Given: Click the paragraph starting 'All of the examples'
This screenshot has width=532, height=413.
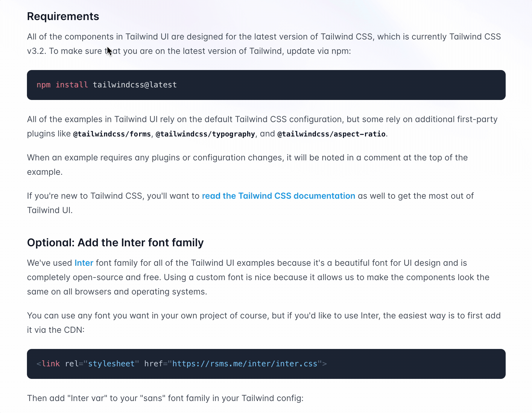Looking at the screenshot, I should [262, 119].
